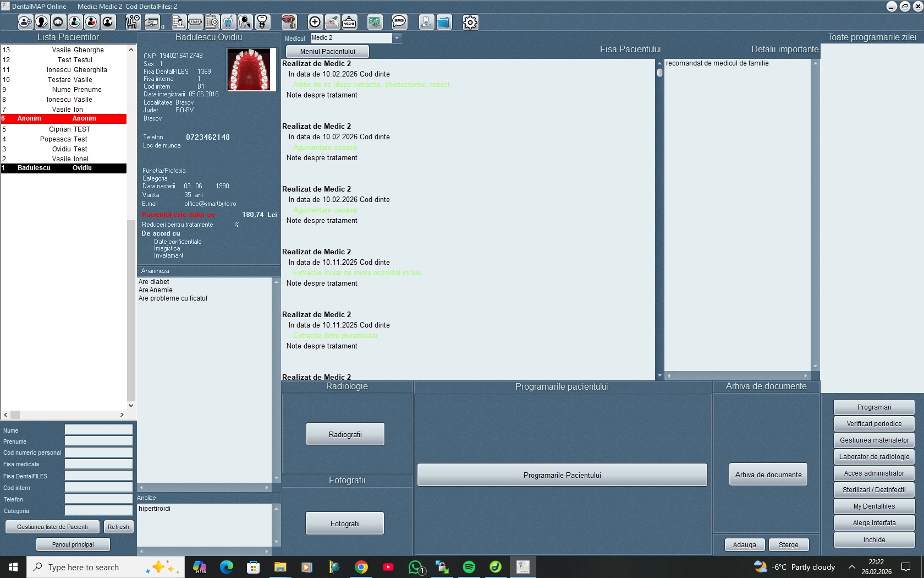Click the Radiografii button
Screen dimensions: 924x578
coord(345,434)
